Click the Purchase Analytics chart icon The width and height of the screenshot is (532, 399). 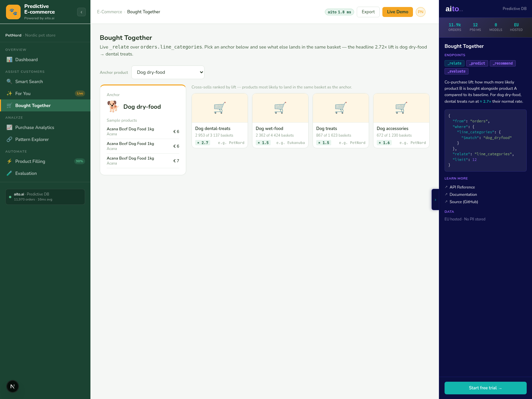[x=9, y=127]
